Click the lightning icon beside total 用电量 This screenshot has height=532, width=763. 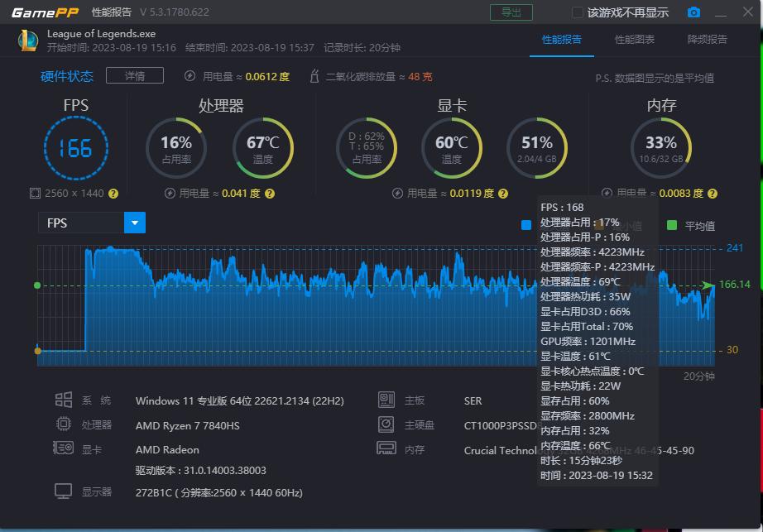190,76
